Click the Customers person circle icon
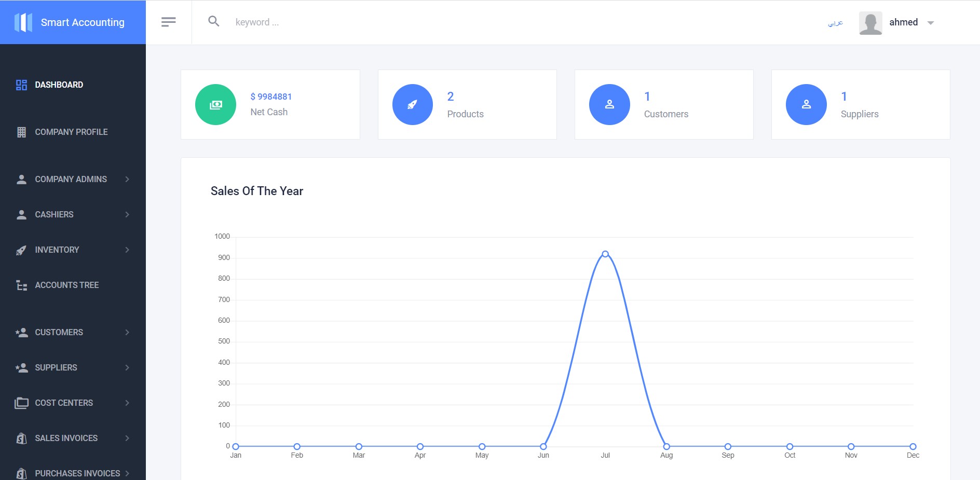Viewport: 980px width, 480px height. click(609, 104)
